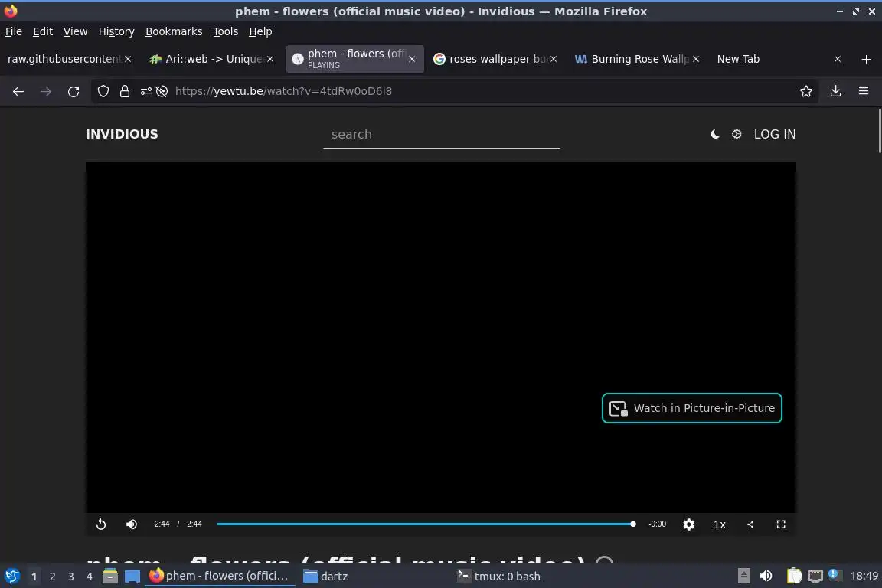Click the video progress bar
The image size is (882, 588).
[426, 524]
